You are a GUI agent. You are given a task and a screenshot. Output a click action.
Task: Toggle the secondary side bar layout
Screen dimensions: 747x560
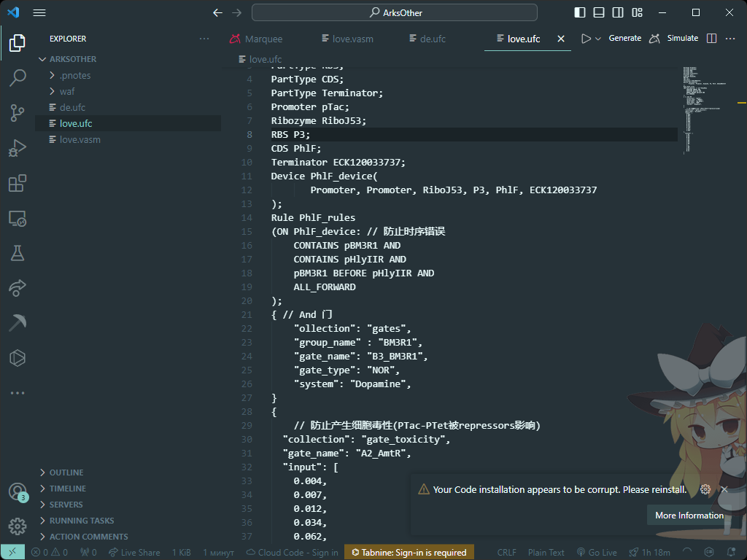click(x=618, y=12)
